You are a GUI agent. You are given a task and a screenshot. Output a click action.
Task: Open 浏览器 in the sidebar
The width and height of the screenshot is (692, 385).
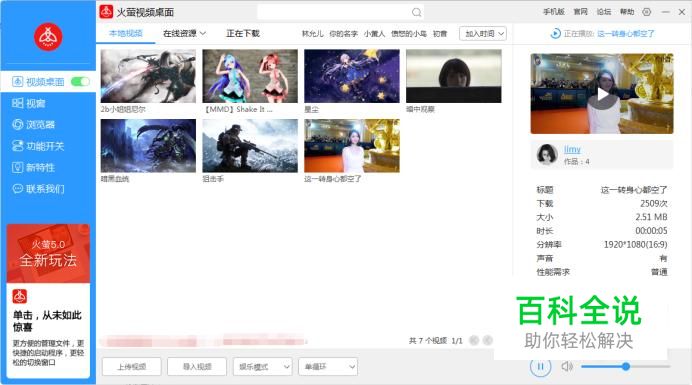click(x=34, y=125)
